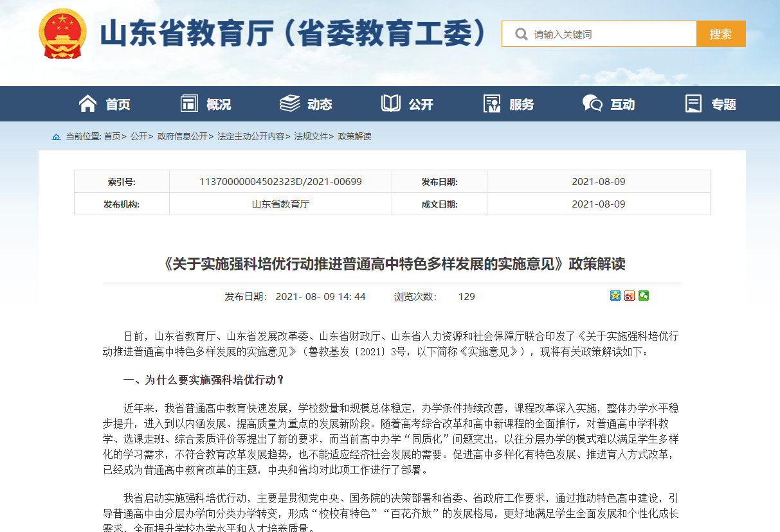780x532 pixels.
Task: Open the 互动 navigation tab
Action: 608,104
